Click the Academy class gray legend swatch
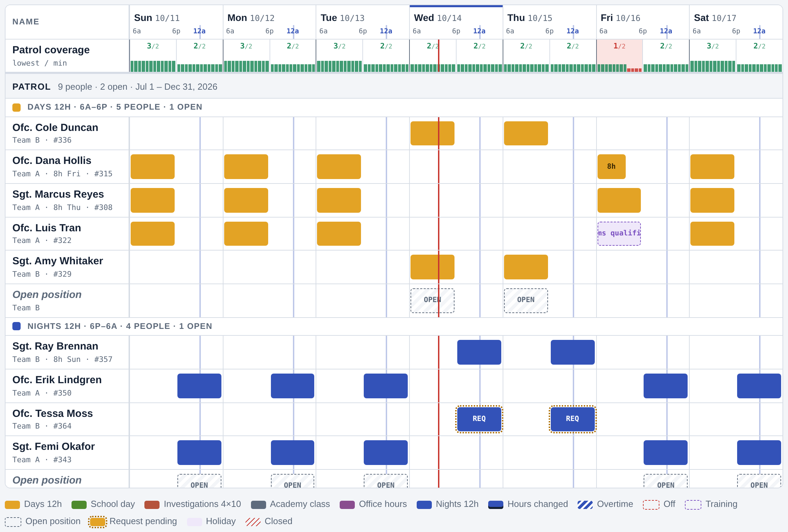The width and height of the screenshot is (788, 532). coord(258,505)
